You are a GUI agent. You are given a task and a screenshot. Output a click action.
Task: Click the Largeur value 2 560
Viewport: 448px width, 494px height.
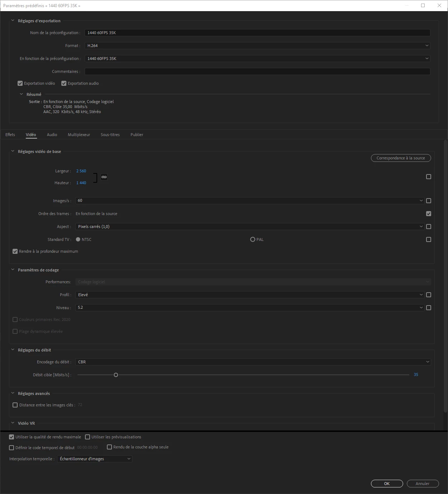(81, 171)
